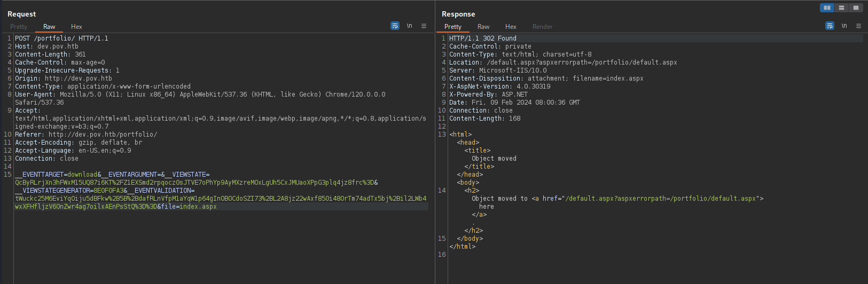Click 'Content-Type: application/x-www-form-urlencoded' header

[x=103, y=86]
